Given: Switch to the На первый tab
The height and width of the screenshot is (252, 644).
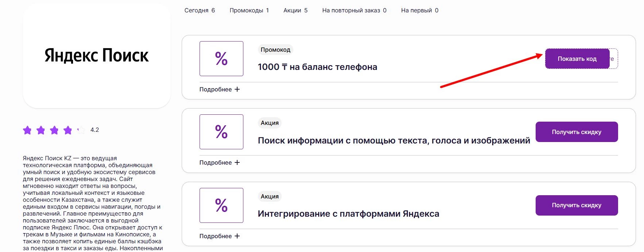Looking at the screenshot, I should 420,11.
